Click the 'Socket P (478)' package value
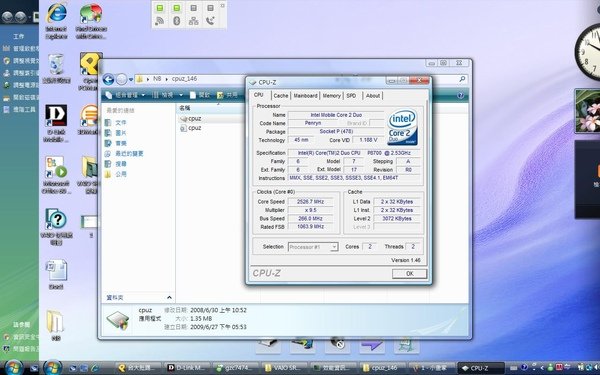Image resolution: width=600 pixels, height=375 pixels. tap(336, 132)
